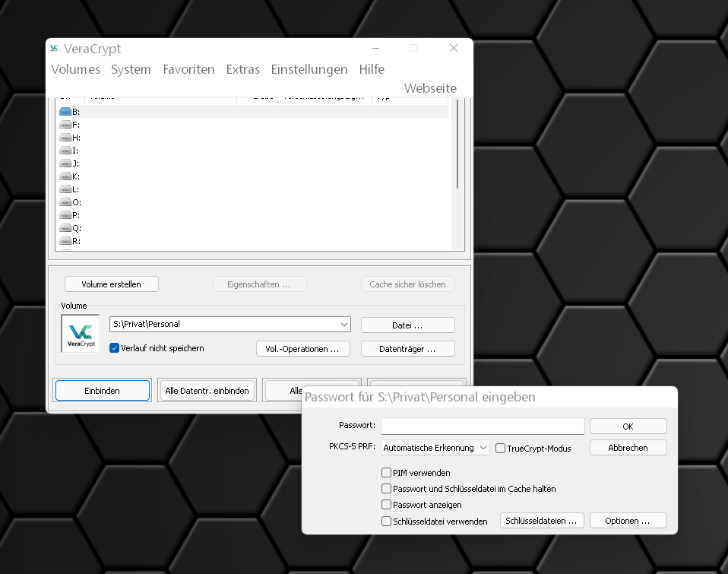Check Passwort und Schlüsseldatei im Cache halten
This screenshot has height=574, width=728.
[386, 489]
